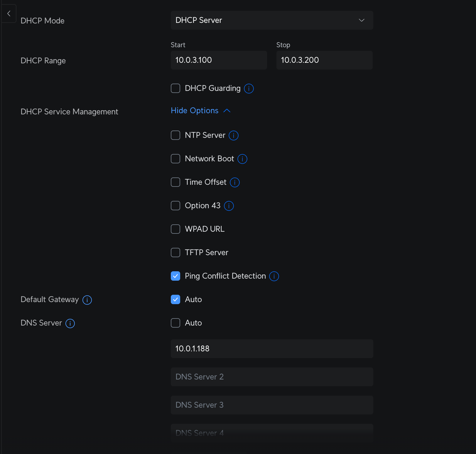Enable the DHCP Guarding checkbox
This screenshot has height=454, width=476.
[x=175, y=88]
